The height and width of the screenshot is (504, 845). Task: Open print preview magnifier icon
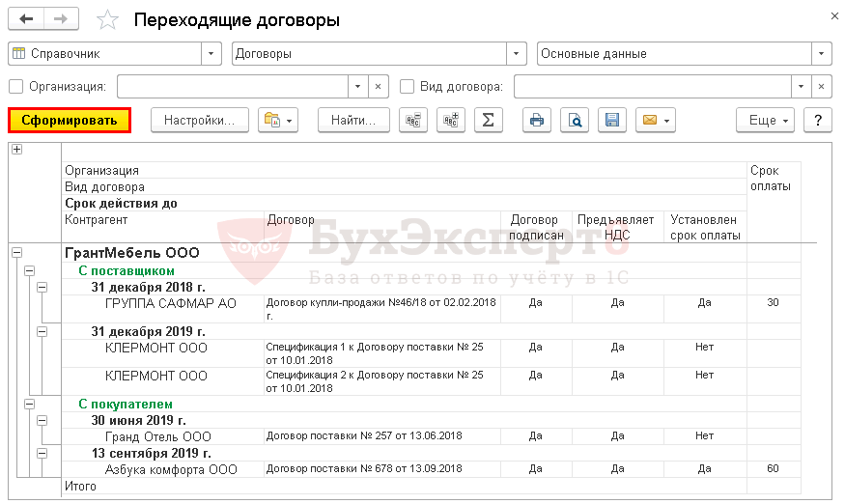pos(575,120)
